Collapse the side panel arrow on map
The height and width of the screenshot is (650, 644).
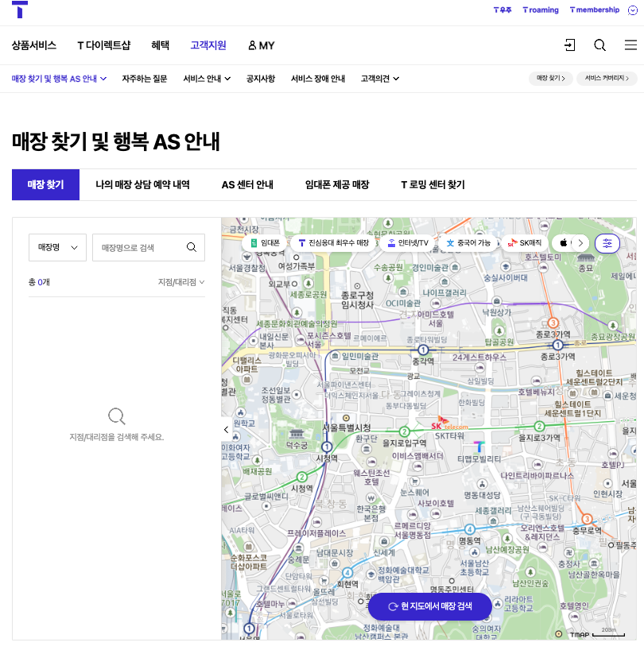[227, 429]
